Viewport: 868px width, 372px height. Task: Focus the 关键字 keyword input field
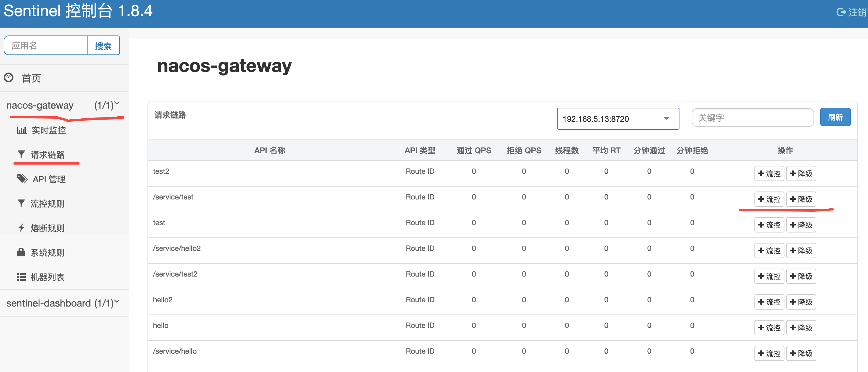click(752, 117)
